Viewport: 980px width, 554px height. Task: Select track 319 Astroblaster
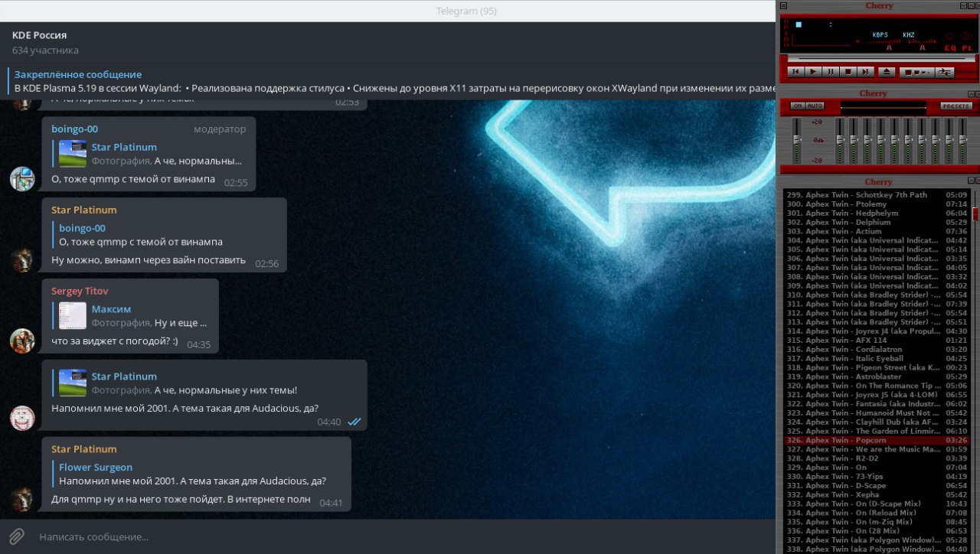(877, 376)
